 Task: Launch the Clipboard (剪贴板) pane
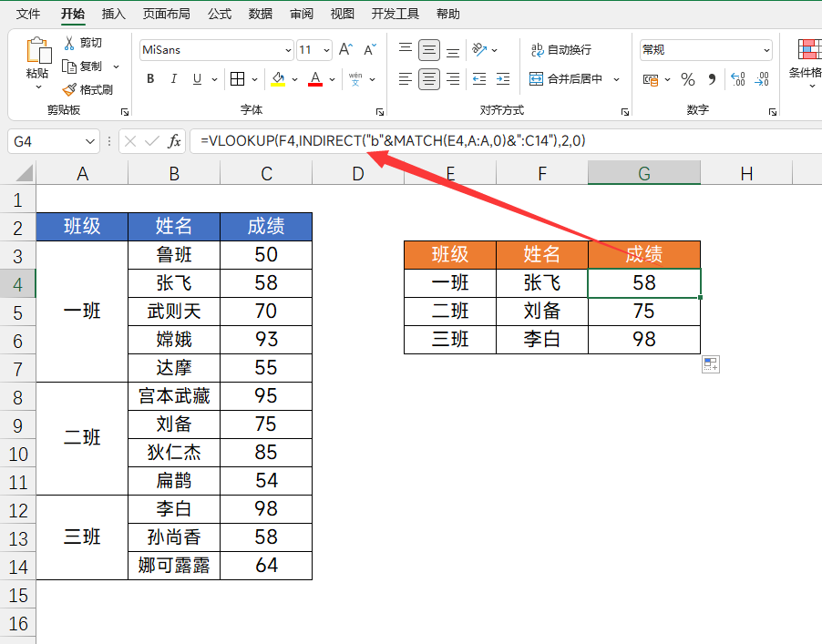pyautogui.click(x=125, y=112)
